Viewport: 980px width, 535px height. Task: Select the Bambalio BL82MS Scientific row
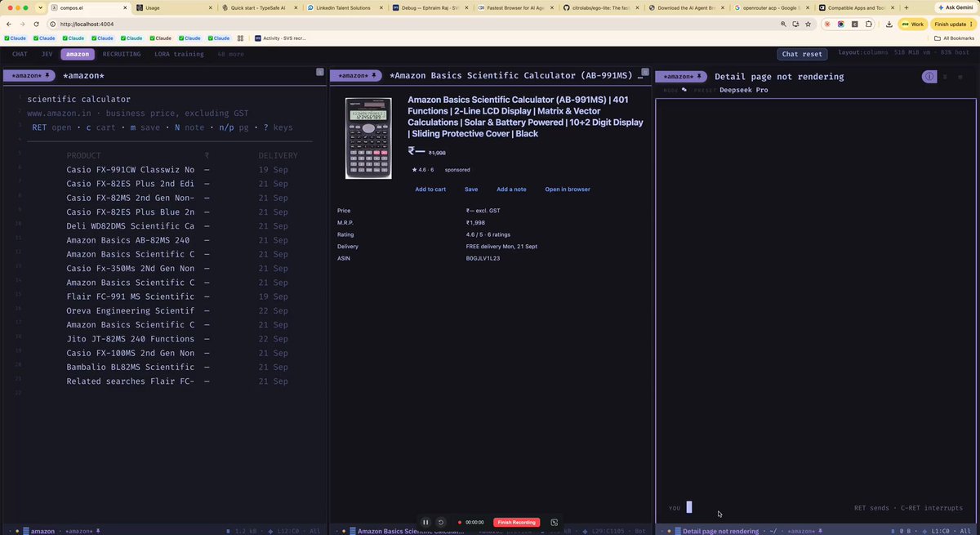[177, 368]
